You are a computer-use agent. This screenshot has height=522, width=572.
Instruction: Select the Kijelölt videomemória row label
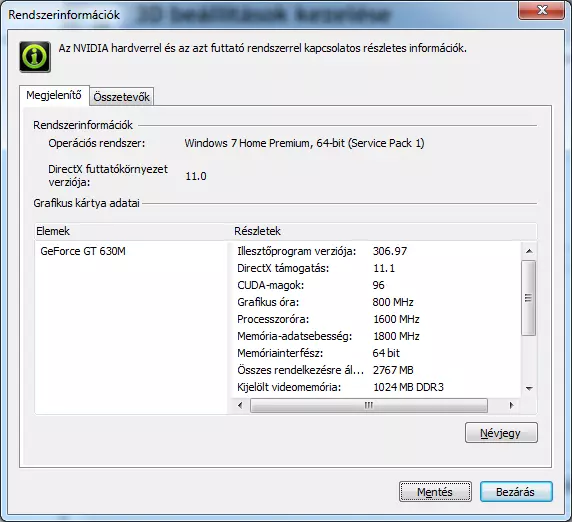coord(289,387)
